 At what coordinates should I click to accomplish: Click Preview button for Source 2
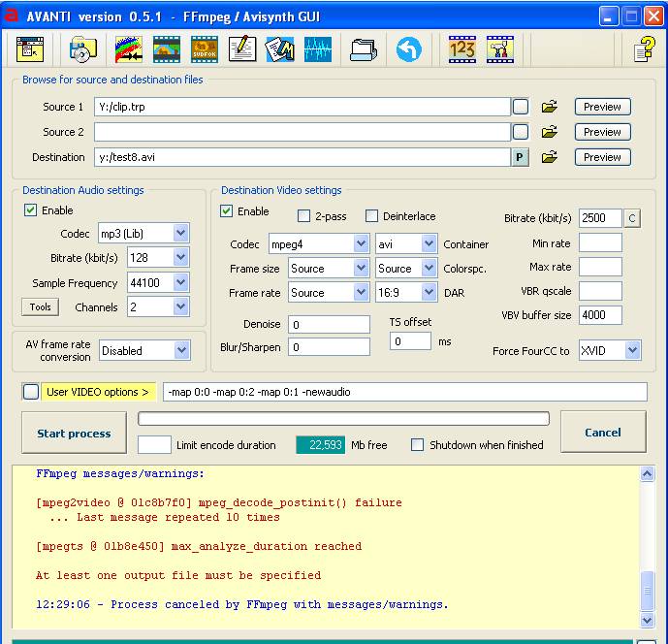[x=602, y=132]
